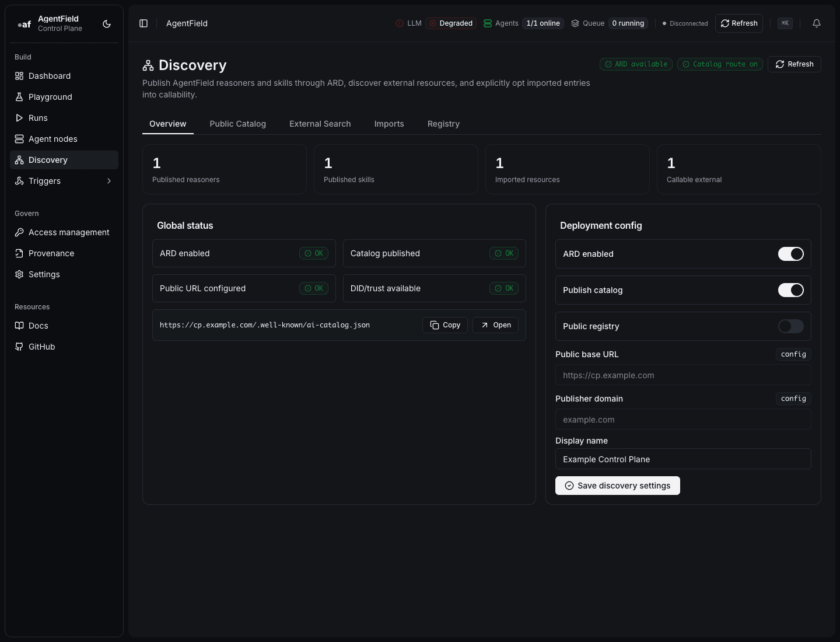Click the Provenance document icon

(19, 253)
